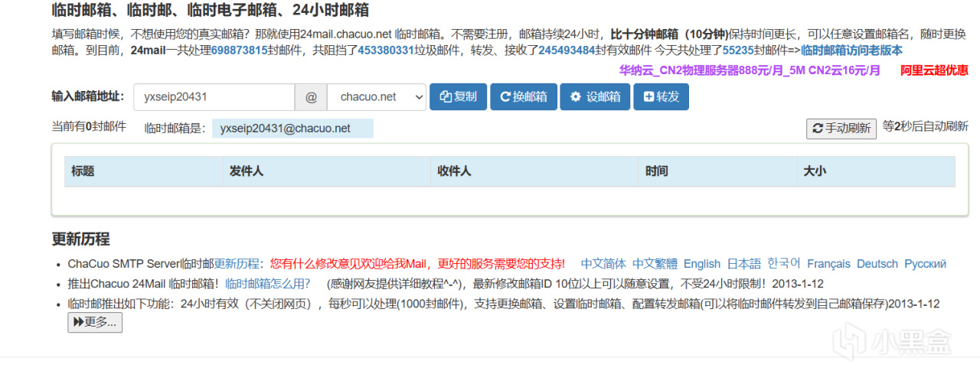980x371 pixels.
Task: Switch language to 中文繁體
Action: [x=655, y=264]
